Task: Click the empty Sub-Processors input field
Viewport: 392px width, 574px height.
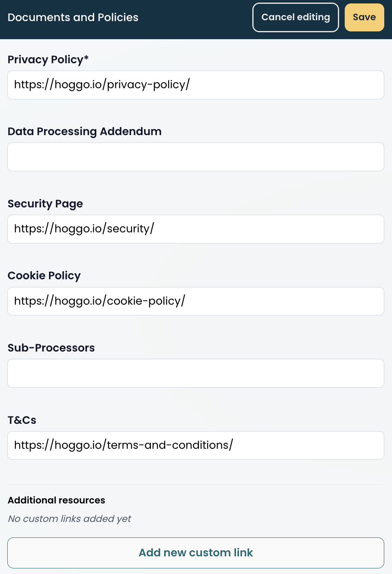Action: pyautogui.click(x=196, y=373)
